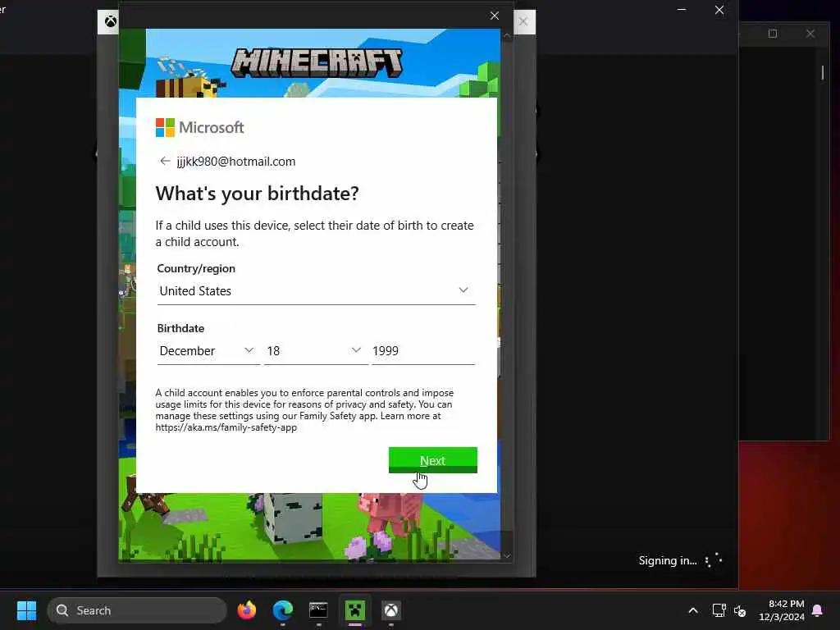Click the birth year field showing 1999

pos(423,351)
